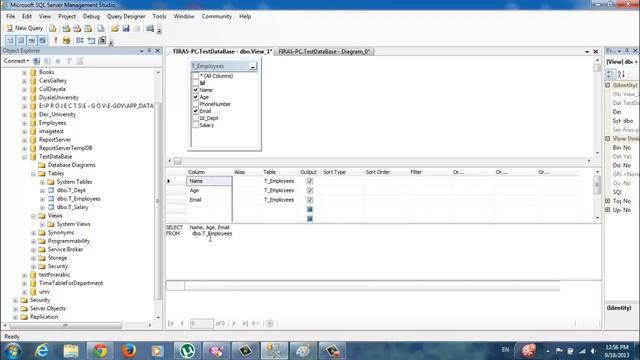Viewport: 640px width, 360px height.
Task: Click the Windows Start button
Action: (13, 351)
